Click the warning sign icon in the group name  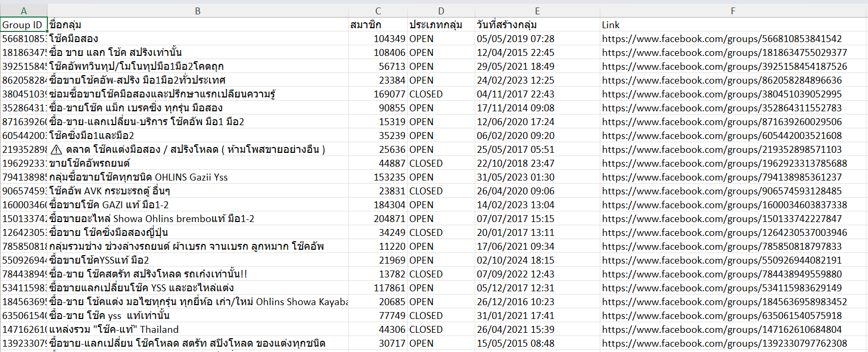pos(56,150)
